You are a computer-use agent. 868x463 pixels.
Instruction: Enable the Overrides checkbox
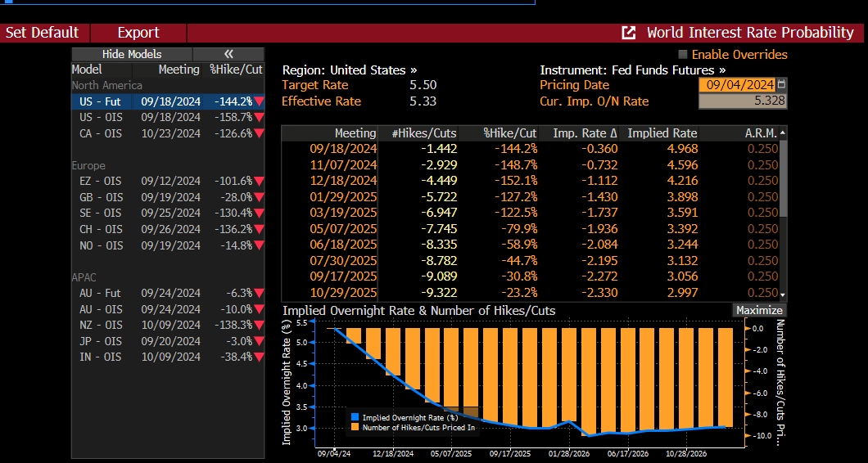(x=683, y=55)
